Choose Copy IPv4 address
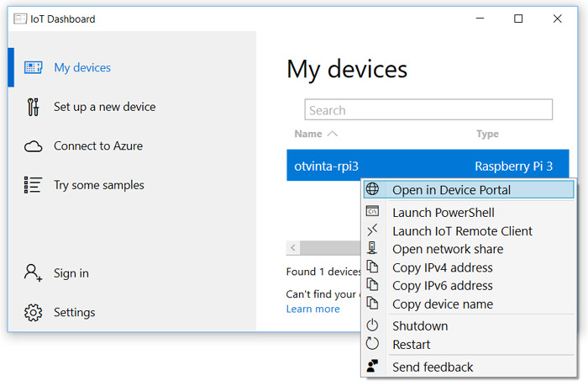The width and height of the screenshot is (588, 386). (x=469, y=267)
